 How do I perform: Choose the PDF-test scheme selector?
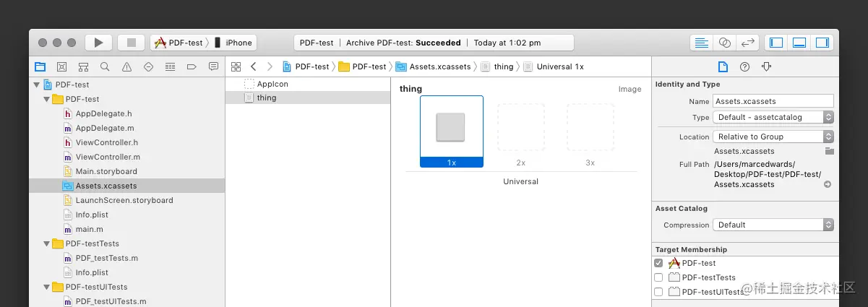180,43
